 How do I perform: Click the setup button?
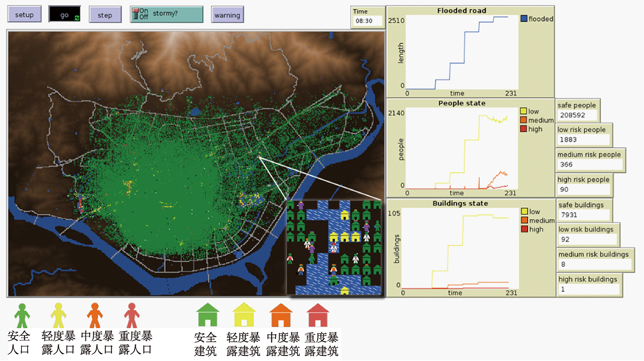tap(24, 15)
